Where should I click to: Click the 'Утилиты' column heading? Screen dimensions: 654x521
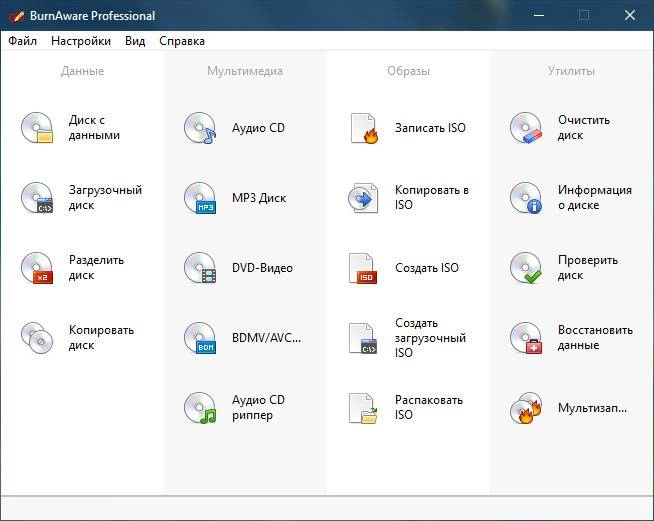(x=571, y=71)
